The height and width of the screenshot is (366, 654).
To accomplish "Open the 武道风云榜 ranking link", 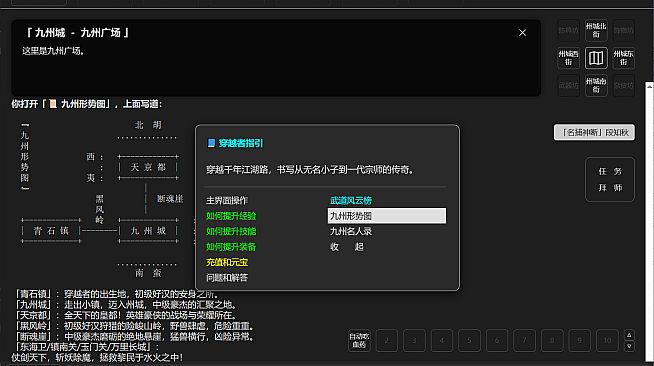I will pos(351,201).
